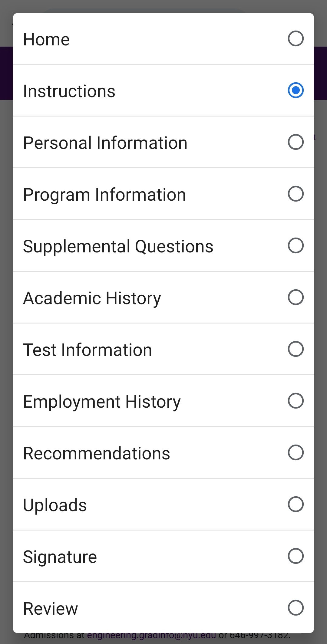The height and width of the screenshot is (644, 327).
Task: Select the Uploads radio button
Action: coord(296,504)
